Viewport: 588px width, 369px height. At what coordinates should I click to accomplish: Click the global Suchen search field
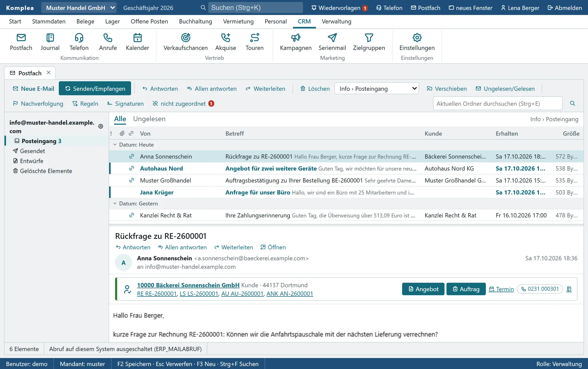[255, 8]
